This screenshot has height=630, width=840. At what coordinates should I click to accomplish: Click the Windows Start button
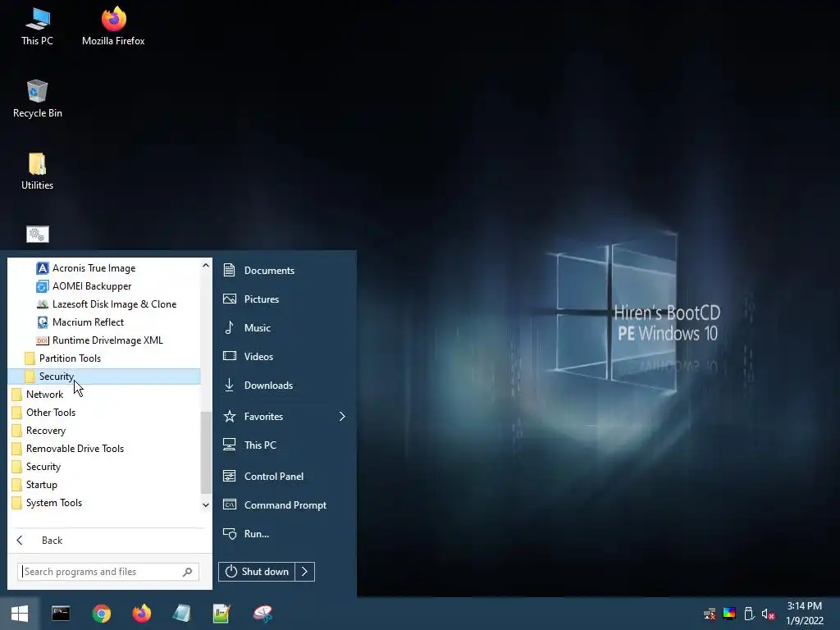[x=20, y=614]
